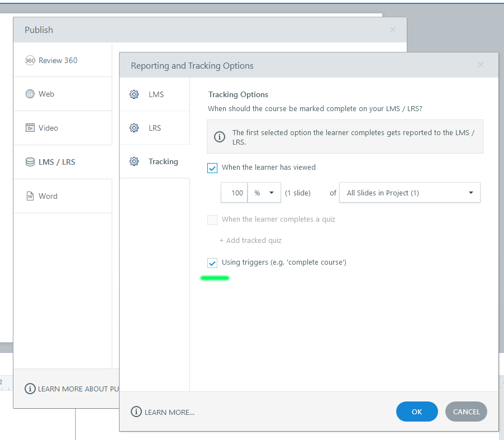This screenshot has height=440, width=504.
Task: Click the CANCEL button
Action: point(466,412)
